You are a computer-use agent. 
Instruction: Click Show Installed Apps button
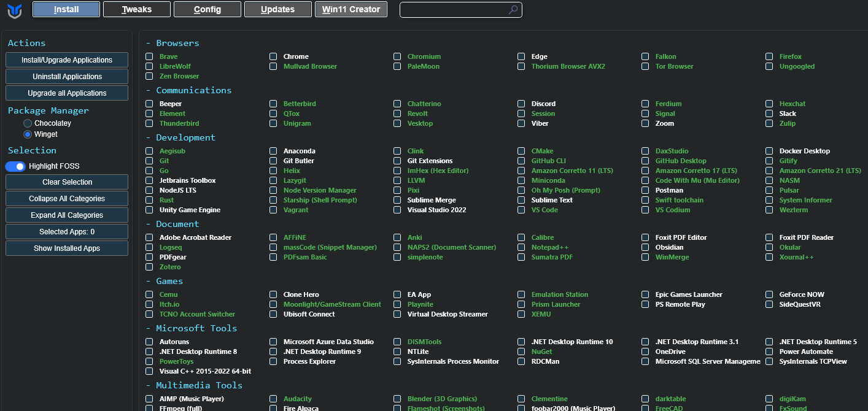pyautogui.click(x=67, y=248)
